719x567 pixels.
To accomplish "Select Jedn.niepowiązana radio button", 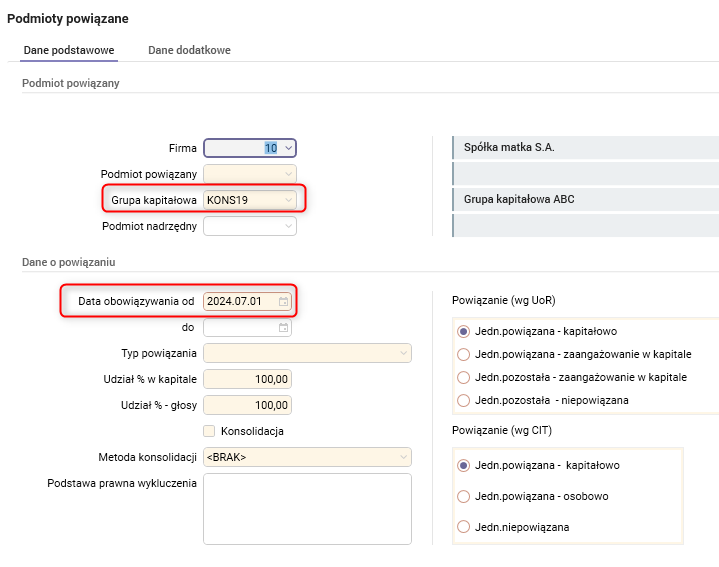I will 464,527.
